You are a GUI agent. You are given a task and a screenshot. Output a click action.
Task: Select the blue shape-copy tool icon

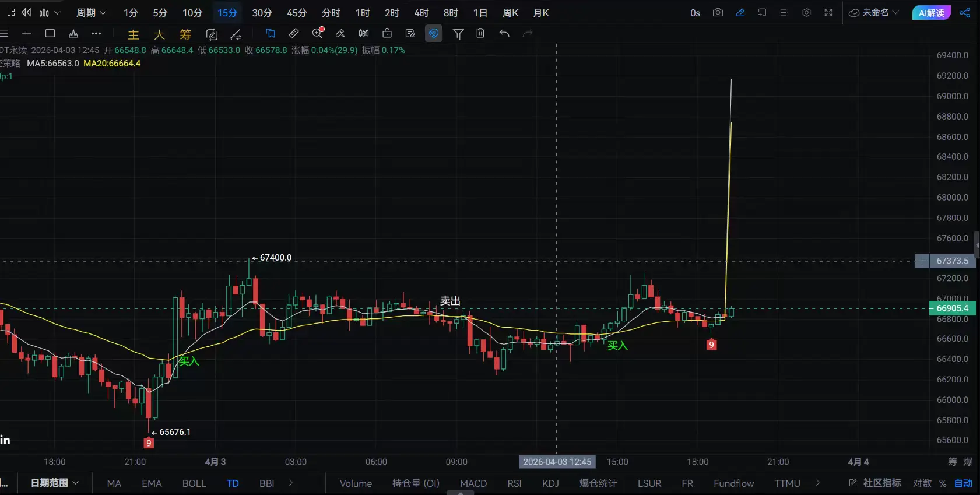click(271, 33)
